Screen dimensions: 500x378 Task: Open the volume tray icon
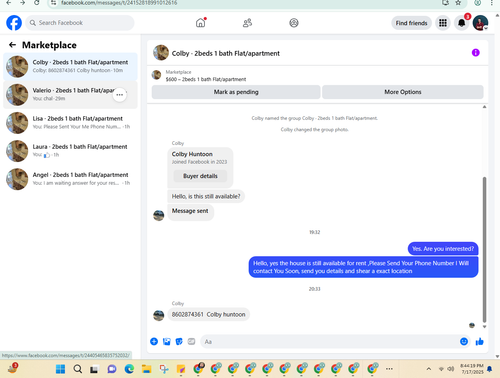(451, 369)
